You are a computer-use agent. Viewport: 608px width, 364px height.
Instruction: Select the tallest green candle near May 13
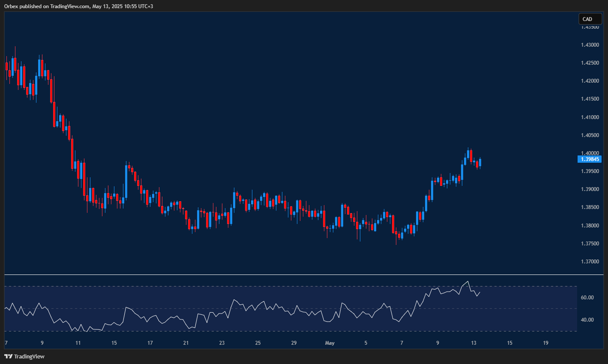(462, 171)
